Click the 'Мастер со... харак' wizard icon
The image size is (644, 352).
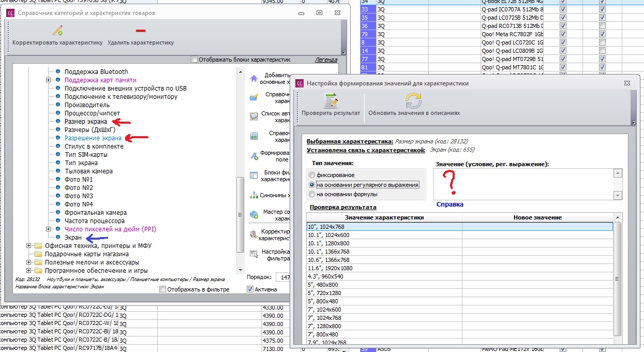tap(253, 215)
